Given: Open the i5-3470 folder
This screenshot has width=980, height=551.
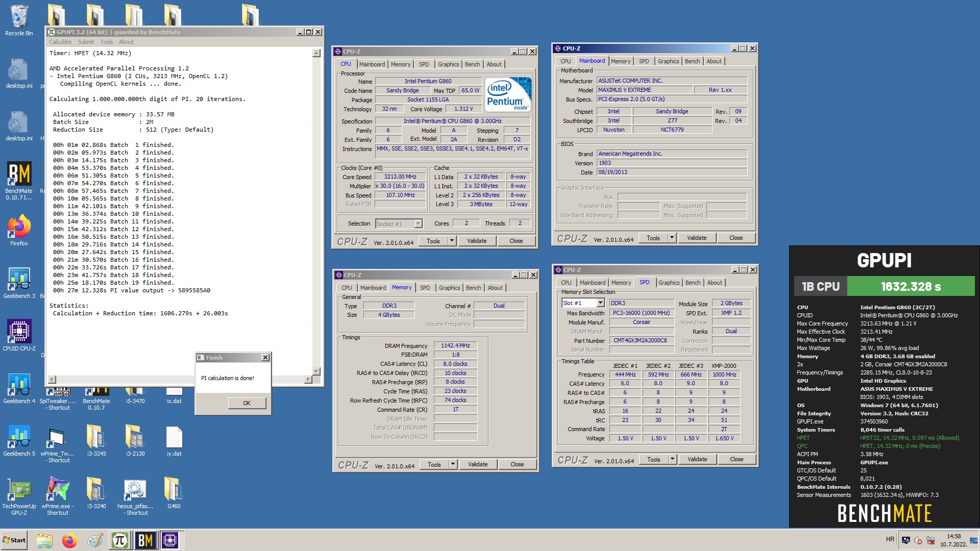Looking at the screenshot, I should pyautogui.click(x=135, y=397).
